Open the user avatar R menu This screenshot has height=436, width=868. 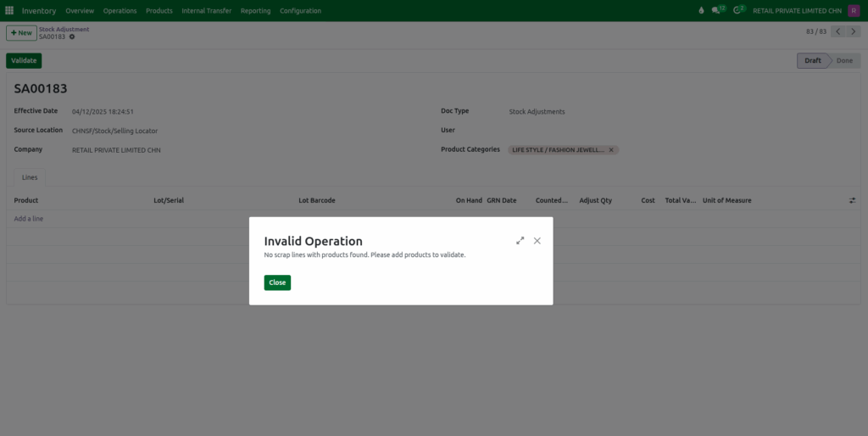pos(854,10)
